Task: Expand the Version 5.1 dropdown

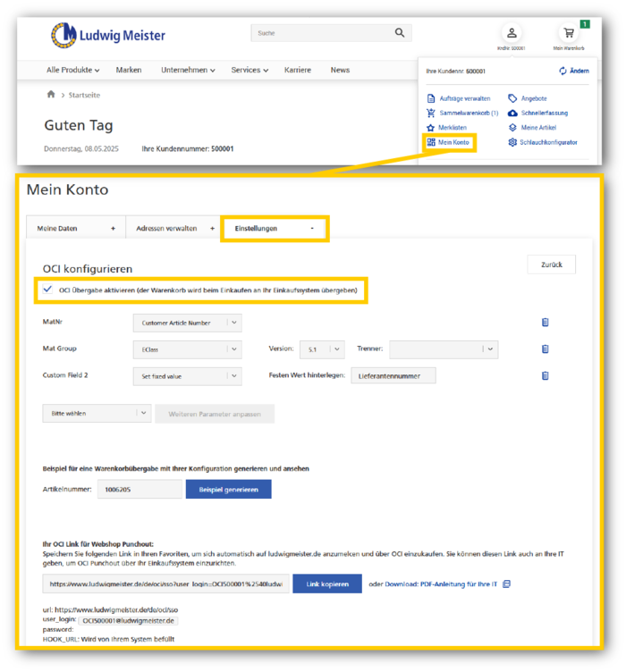Action: tap(324, 349)
